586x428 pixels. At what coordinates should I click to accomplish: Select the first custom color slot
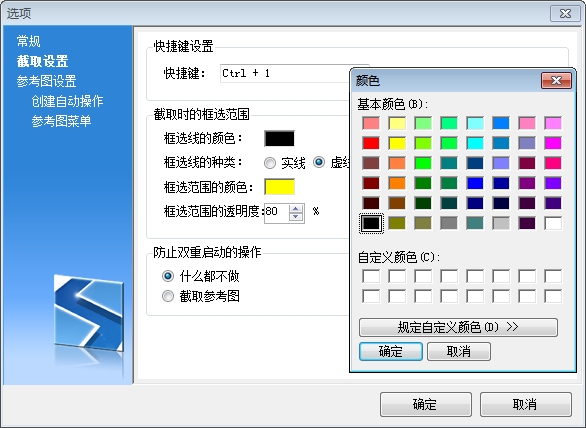pos(371,277)
